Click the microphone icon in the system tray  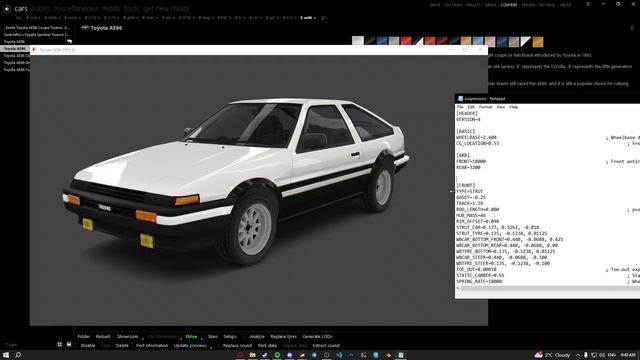pyautogui.click(x=586, y=355)
